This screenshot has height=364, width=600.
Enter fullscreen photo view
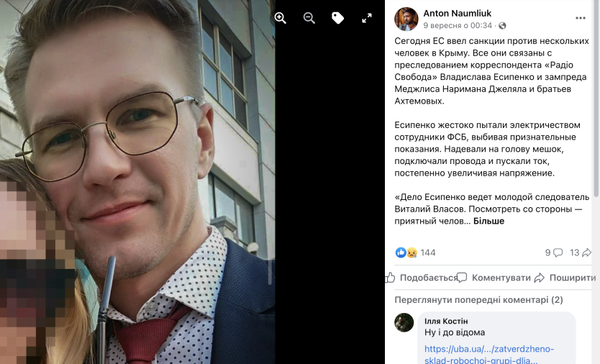point(367,18)
